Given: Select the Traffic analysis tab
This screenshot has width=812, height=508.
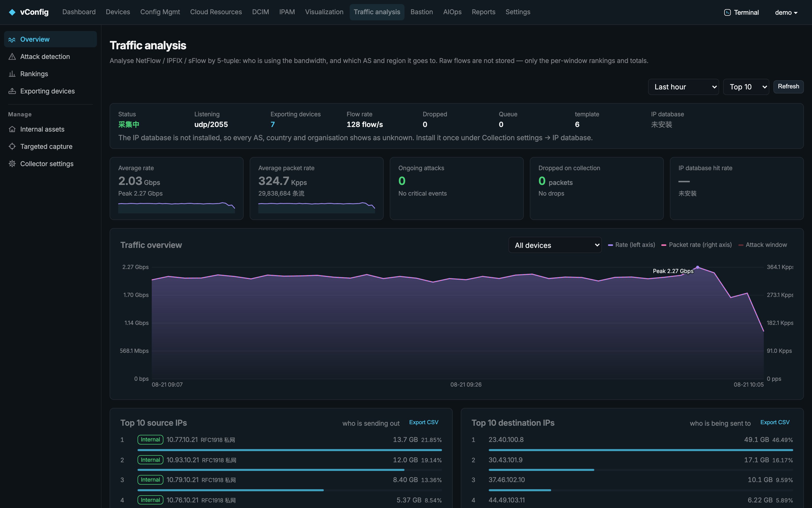Looking at the screenshot, I should point(377,12).
